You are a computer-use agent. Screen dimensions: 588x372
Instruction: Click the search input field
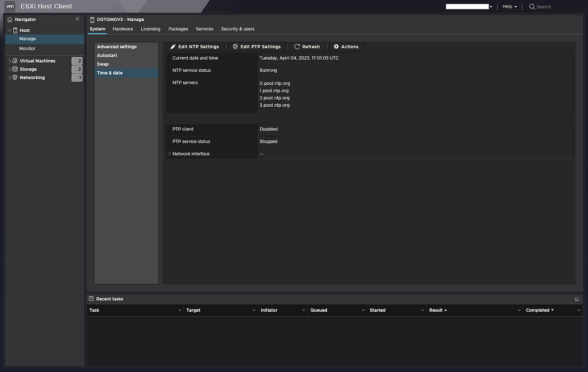(546, 6)
